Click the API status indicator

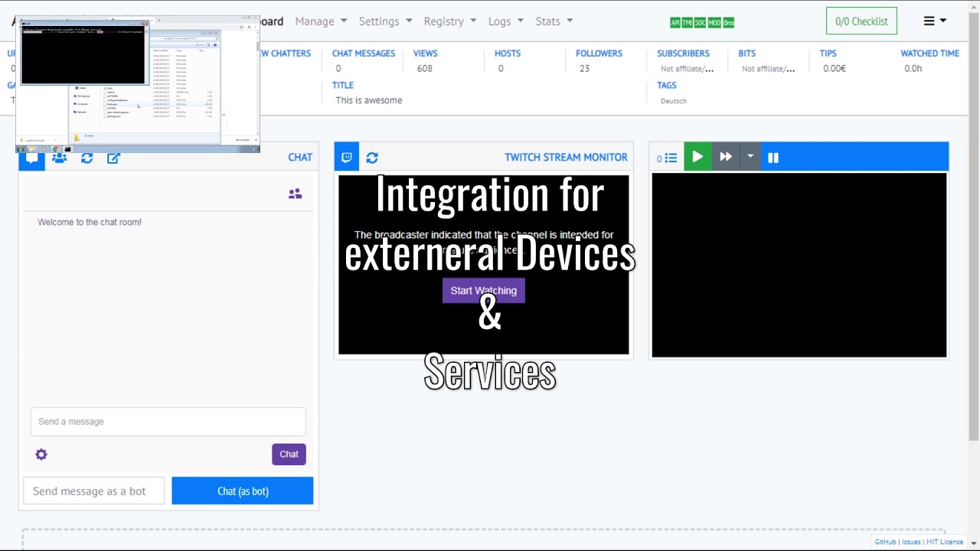[x=675, y=23]
